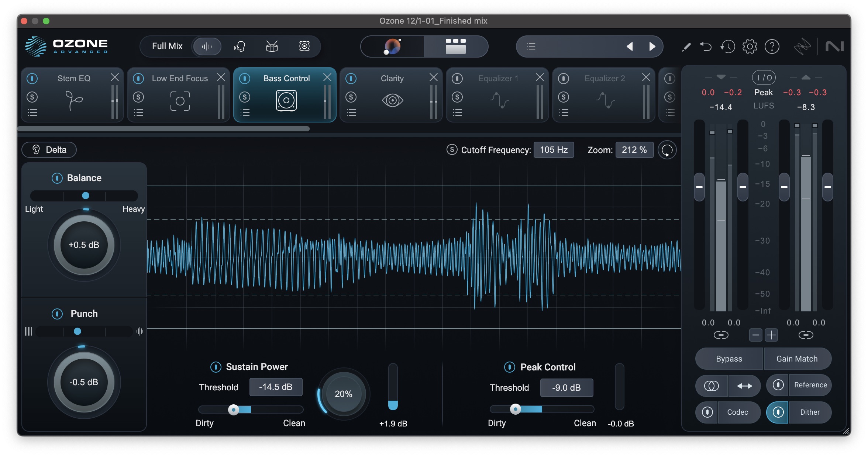Open the undo history clock
The height and width of the screenshot is (456, 868).
tap(728, 46)
